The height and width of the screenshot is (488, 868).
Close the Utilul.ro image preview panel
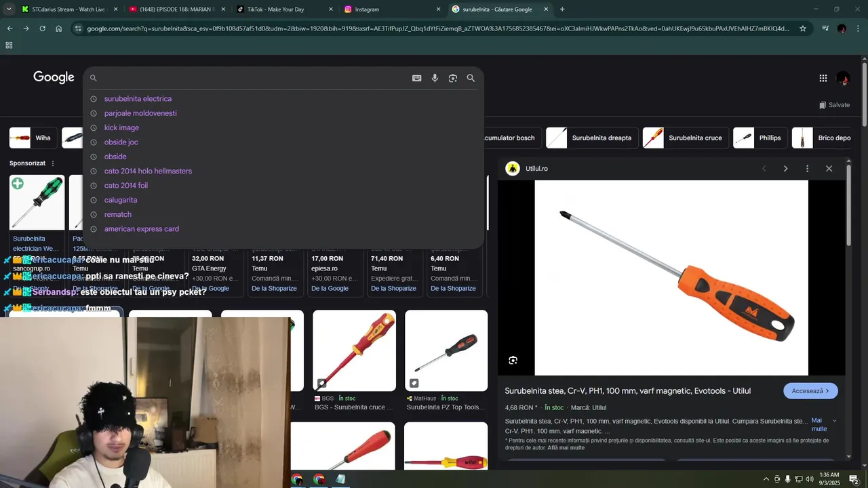pyautogui.click(x=829, y=169)
